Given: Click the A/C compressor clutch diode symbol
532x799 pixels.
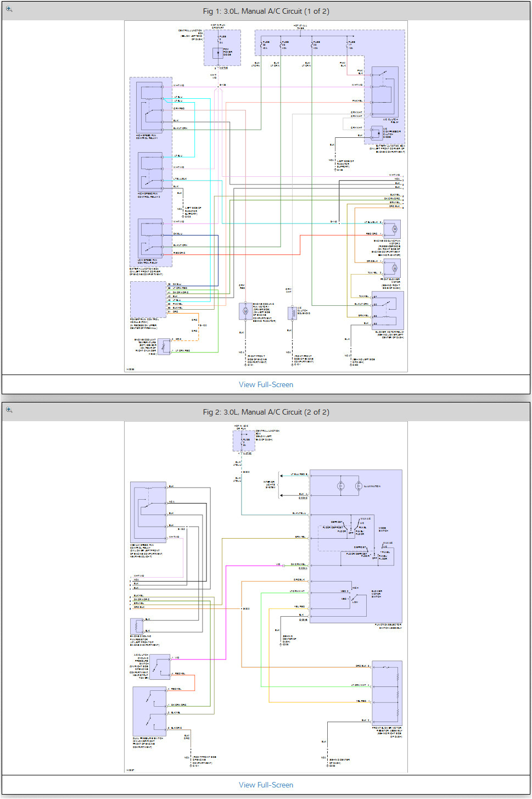Looking at the screenshot, I should [x=376, y=133].
